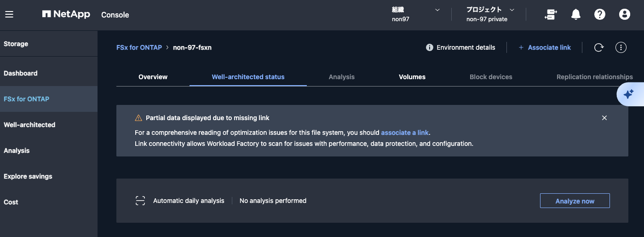The height and width of the screenshot is (237, 644).
Task: Click the 'Partial data displayed due to missing link' heading
Action: pos(207,118)
